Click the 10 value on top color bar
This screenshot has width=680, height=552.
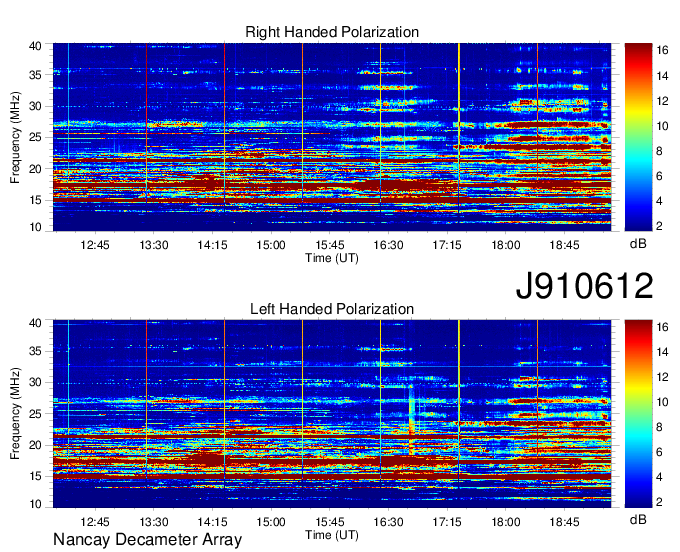tap(662, 126)
